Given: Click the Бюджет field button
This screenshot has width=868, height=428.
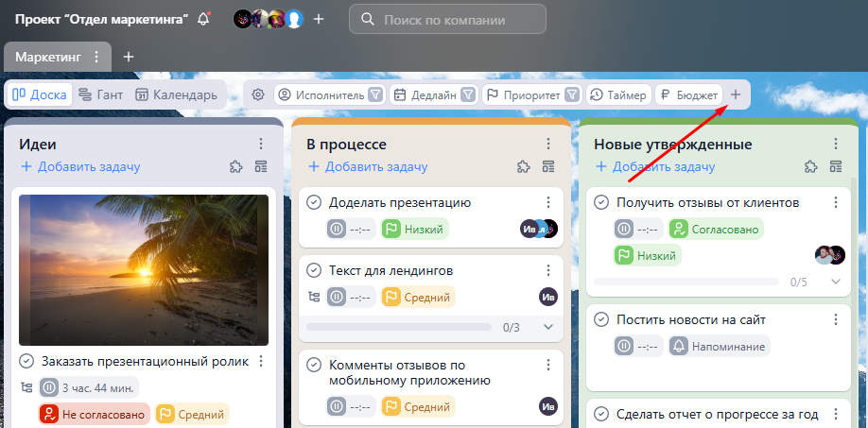Looking at the screenshot, I should click(688, 94).
